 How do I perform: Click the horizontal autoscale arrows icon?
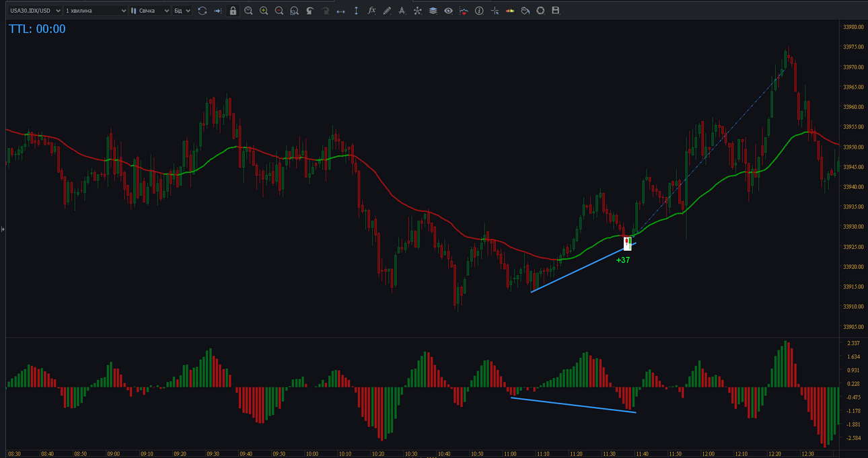click(x=340, y=11)
